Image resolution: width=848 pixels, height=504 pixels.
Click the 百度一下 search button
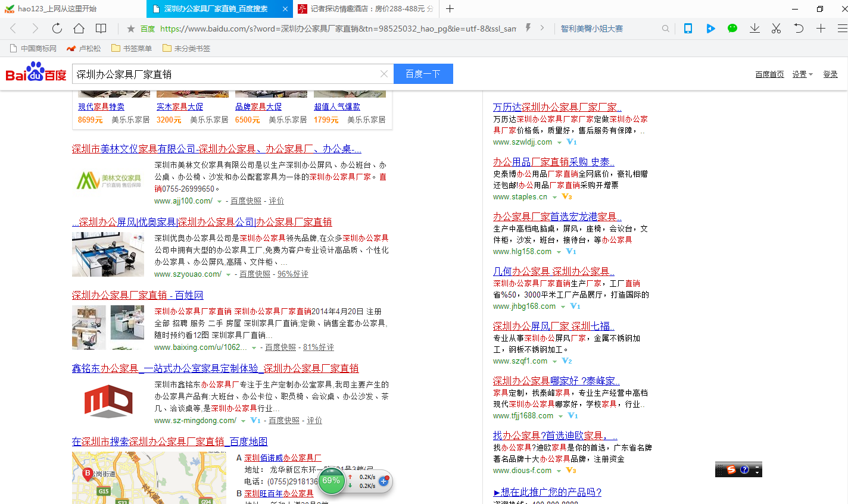(x=423, y=74)
